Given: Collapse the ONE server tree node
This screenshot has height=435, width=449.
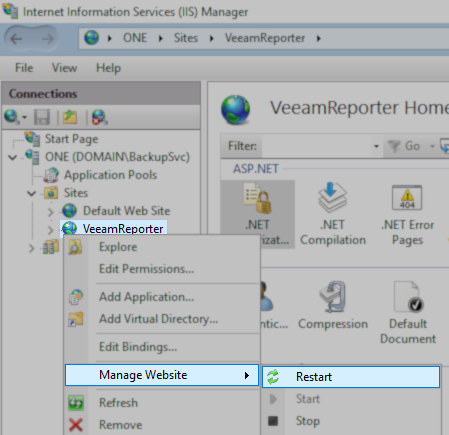Looking at the screenshot, I should [x=12, y=157].
